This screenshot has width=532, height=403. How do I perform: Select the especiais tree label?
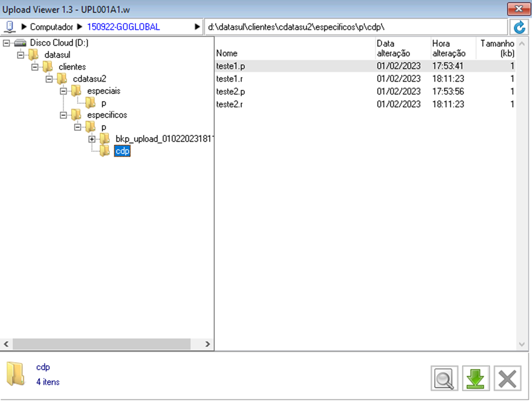click(104, 91)
